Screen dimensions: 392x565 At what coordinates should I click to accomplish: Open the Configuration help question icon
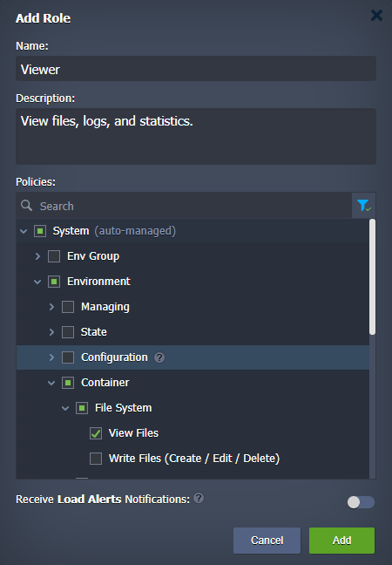click(x=159, y=357)
